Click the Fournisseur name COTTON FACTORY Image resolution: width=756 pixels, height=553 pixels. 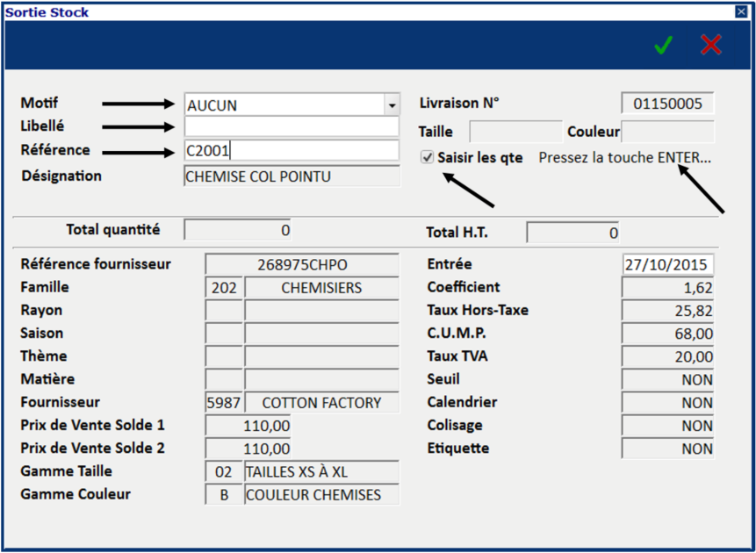(x=321, y=403)
